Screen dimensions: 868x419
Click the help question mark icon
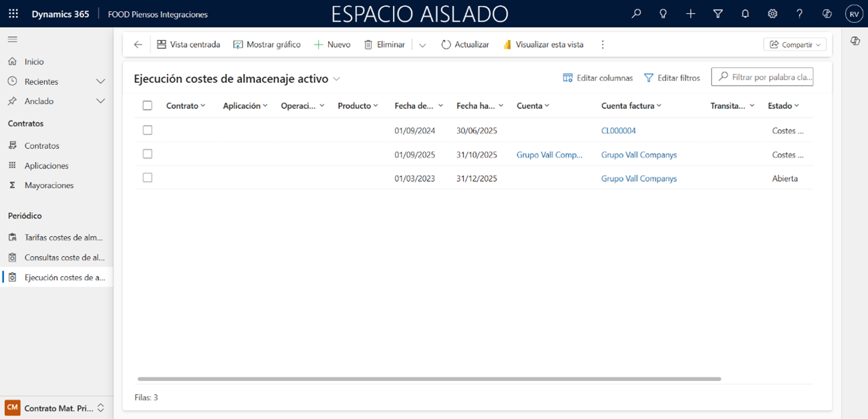click(799, 14)
